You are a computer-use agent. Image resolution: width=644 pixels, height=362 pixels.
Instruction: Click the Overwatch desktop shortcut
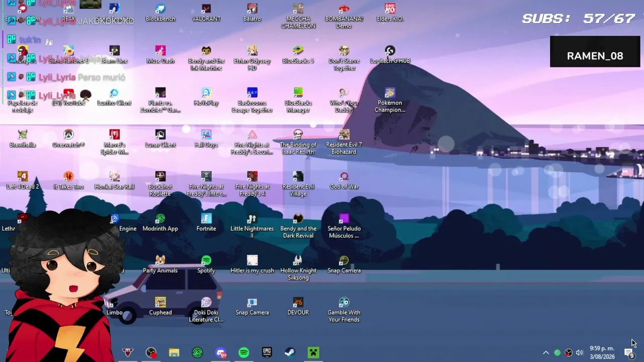pyautogui.click(x=68, y=139)
